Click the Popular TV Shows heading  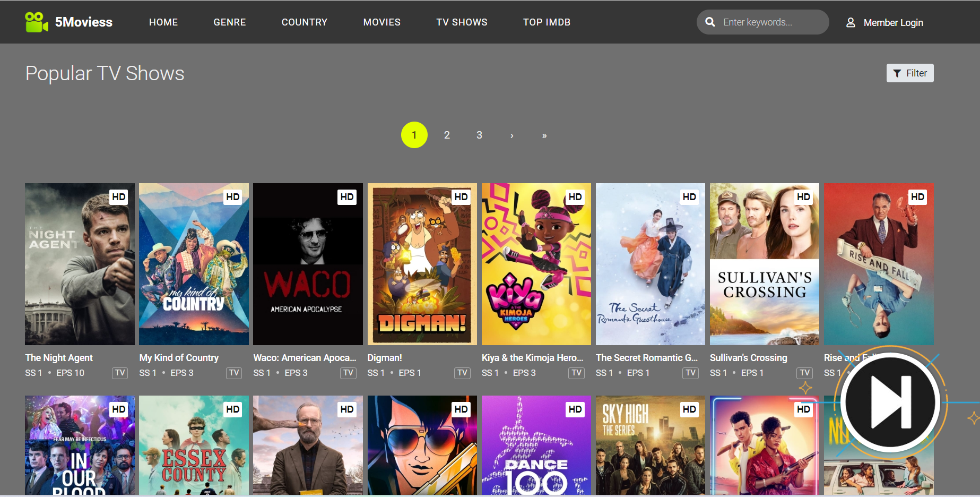105,73
